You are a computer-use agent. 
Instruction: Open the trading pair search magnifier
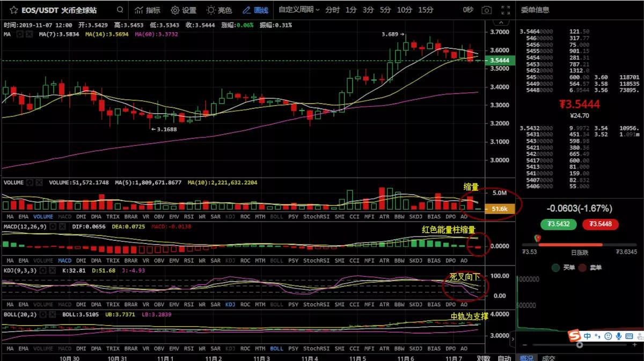tap(120, 10)
